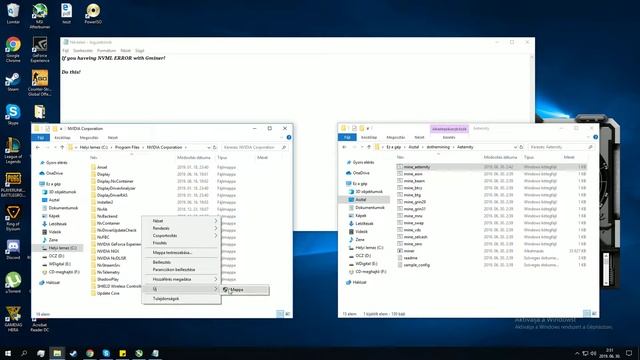Show hidden tray icons chevron
The image size is (640, 360).
(x=577, y=353)
